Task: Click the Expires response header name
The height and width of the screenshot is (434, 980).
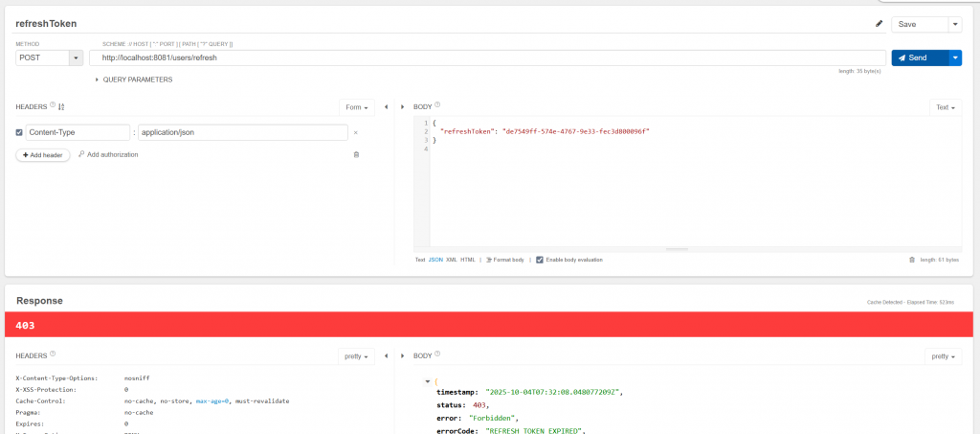Action: [x=28, y=424]
